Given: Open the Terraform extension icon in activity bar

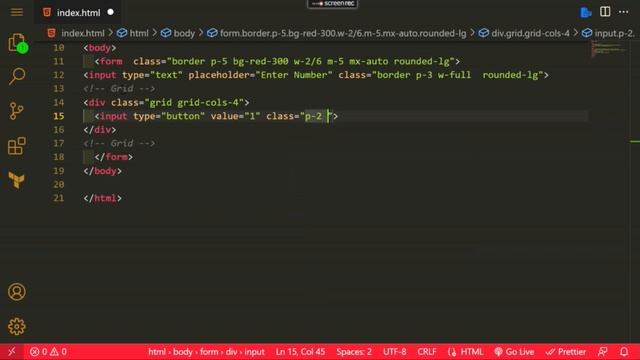Looking at the screenshot, I should click(17, 180).
